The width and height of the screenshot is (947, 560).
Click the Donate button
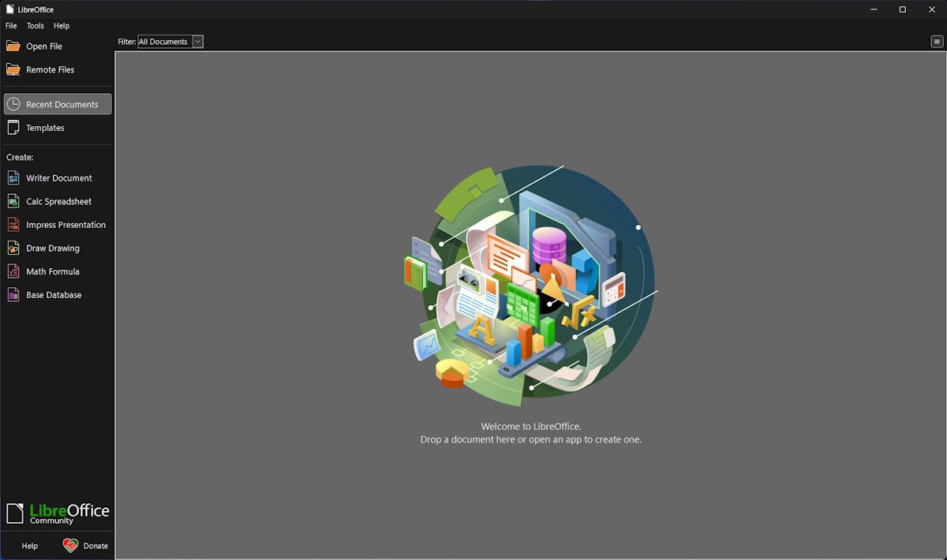85,545
